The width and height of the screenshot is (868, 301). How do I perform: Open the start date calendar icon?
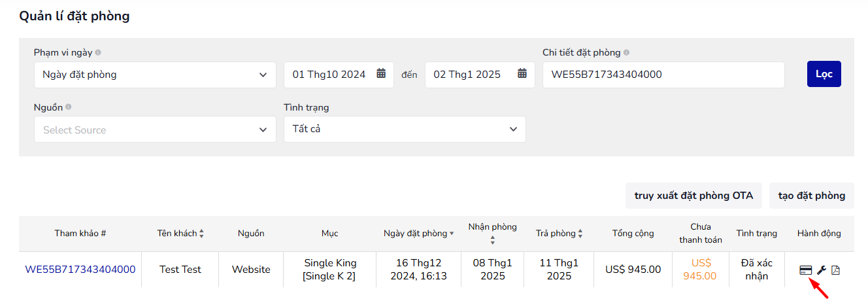381,74
